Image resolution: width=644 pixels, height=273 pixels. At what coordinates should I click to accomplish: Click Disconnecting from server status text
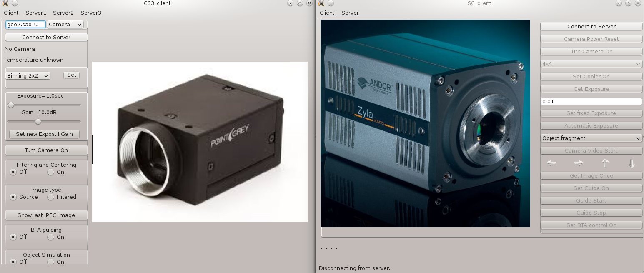(356, 268)
